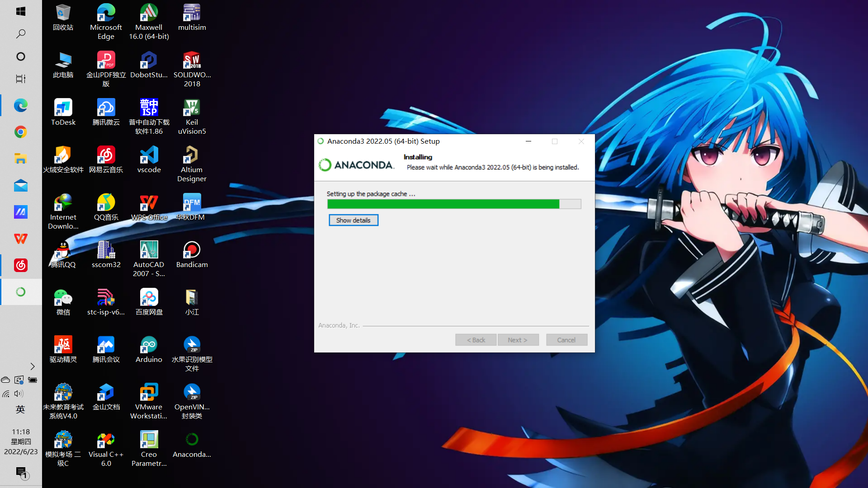The image size is (868, 488).
Task: Select Arduino desktop shortcut
Action: pyautogui.click(x=149, y=350)
